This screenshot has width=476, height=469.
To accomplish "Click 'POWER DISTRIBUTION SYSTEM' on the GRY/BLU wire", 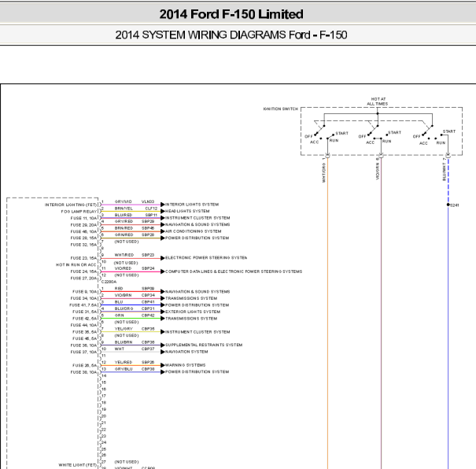I will pos(197,372).
